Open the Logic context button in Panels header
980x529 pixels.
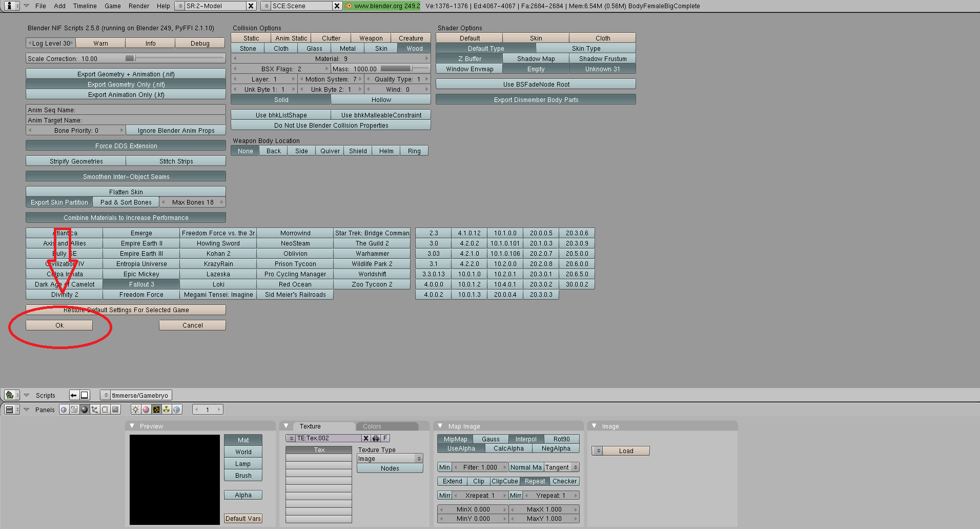point(64,409)
